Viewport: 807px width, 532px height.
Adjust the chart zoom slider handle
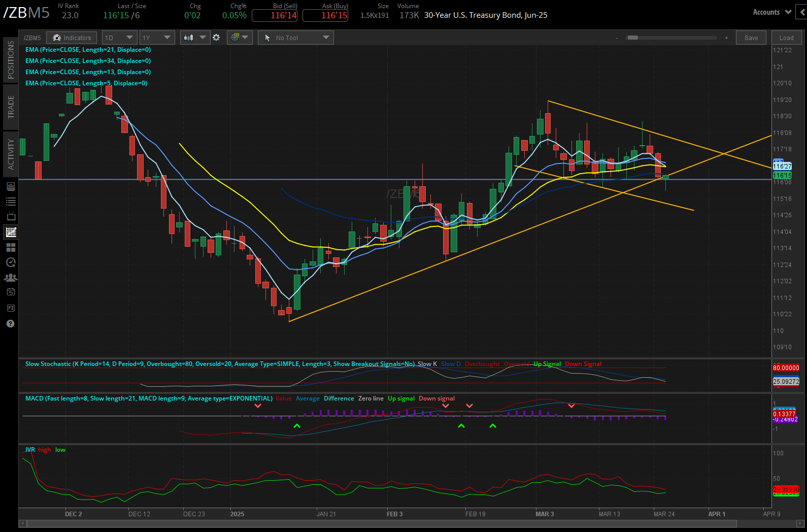coord(632,38)
